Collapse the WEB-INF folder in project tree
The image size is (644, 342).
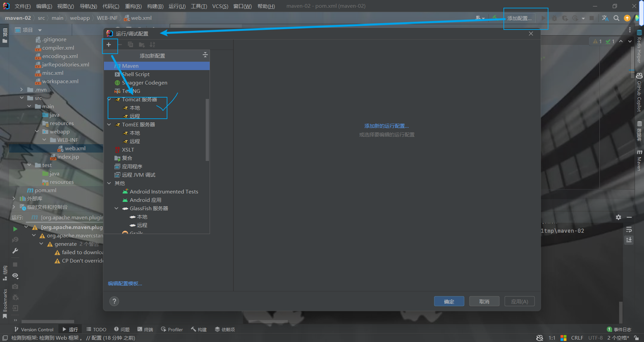coord(44,140)
